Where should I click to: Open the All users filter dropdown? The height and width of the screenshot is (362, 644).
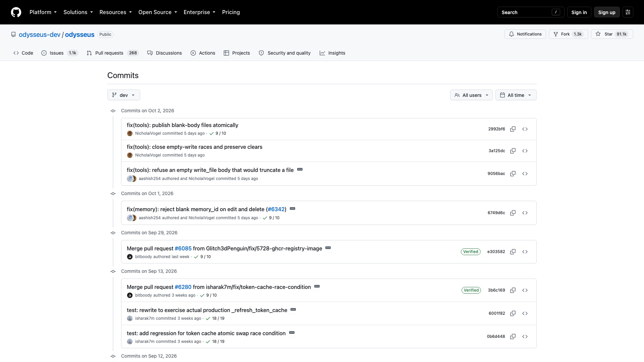(471, 95)
